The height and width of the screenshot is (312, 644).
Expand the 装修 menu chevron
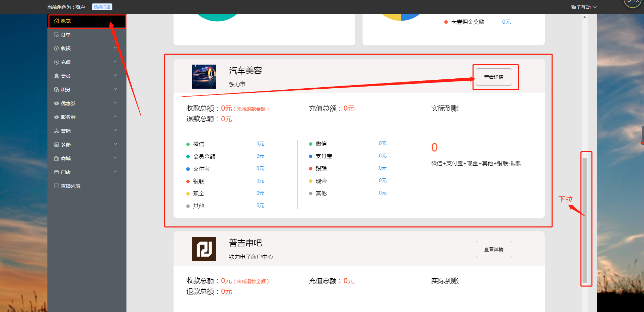pyautogui.click(x=115, y=144)
